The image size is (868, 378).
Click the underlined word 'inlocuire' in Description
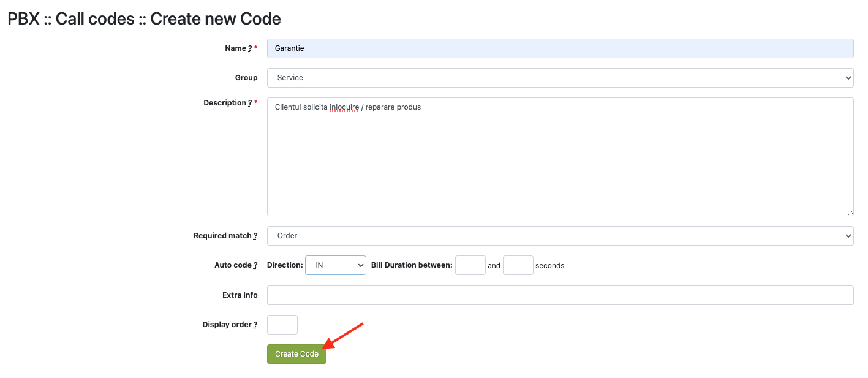[x=344, y=107]
